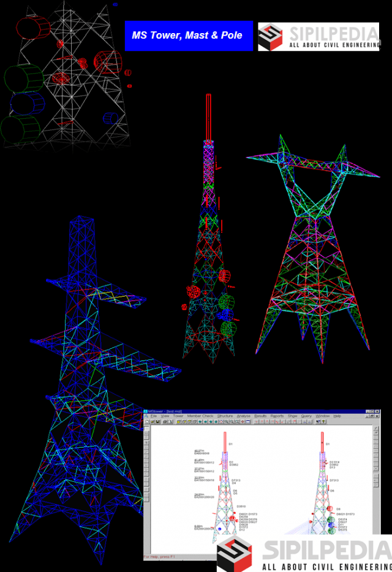The width and height of the screenshot is (392, 572).
Task: Open the Structure menu
Action: 225,416
